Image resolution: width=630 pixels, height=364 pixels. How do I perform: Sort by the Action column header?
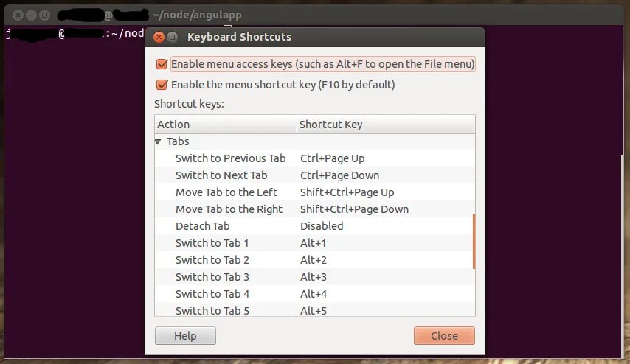[226, 125]
